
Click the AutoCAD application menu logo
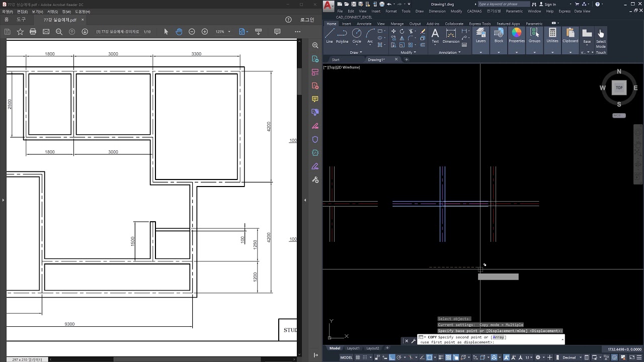(x=329, y=7)
